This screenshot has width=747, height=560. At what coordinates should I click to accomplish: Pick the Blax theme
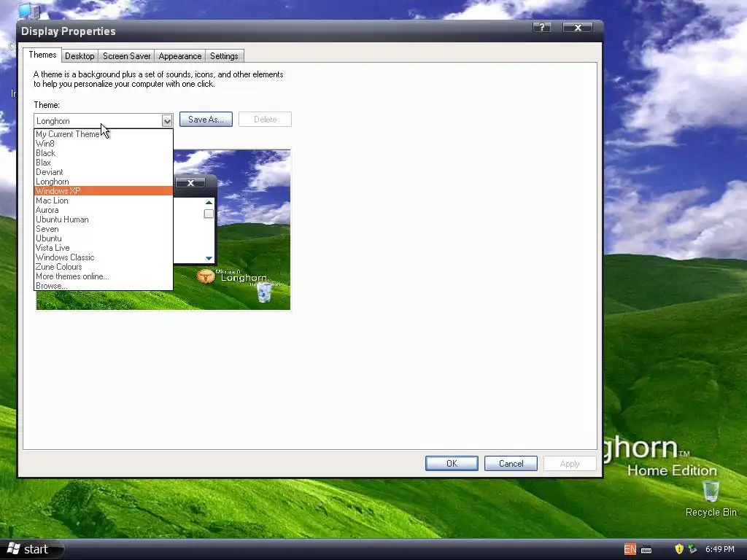pos(104,163)
